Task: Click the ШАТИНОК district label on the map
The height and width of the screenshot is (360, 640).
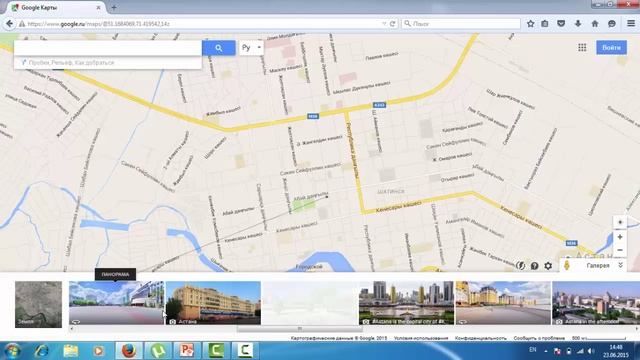Action: pos(391,191)
